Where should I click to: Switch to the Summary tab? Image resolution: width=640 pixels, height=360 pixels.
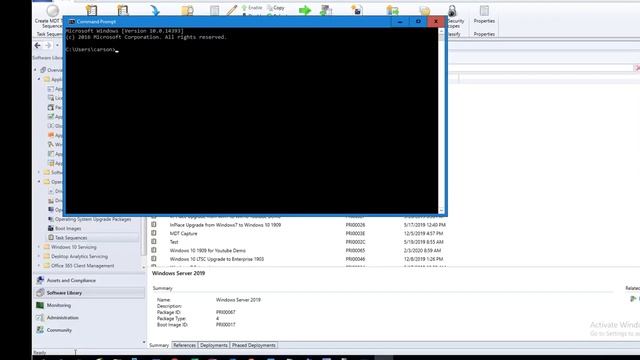159,345
